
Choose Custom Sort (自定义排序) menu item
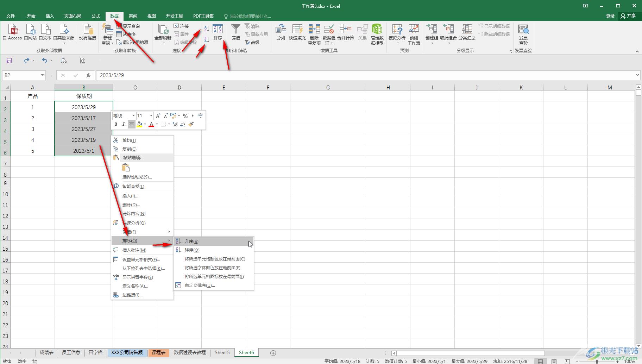[x=214, y=285]
